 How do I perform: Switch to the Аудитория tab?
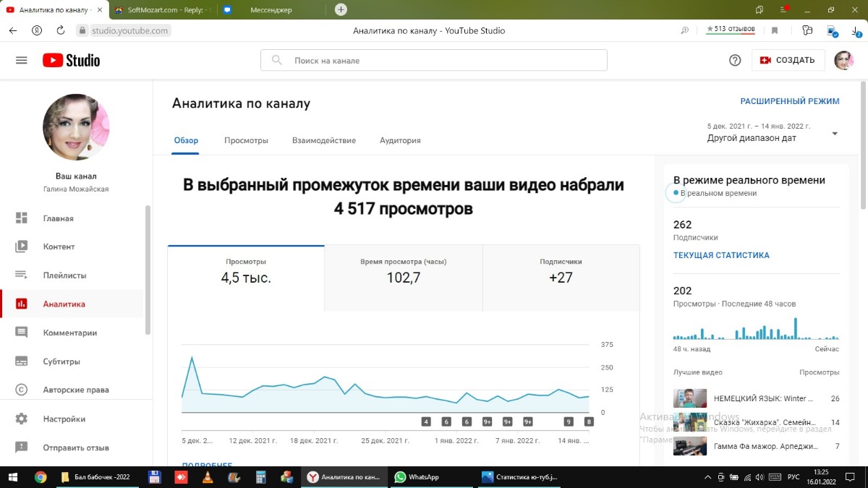[400, 140]
